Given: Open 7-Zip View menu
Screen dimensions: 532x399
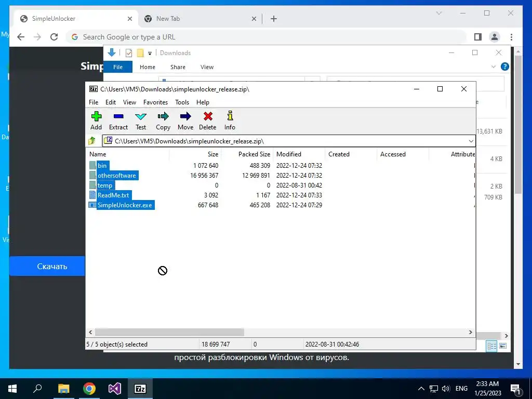Looking at the screenshot, I should tap(129, 102).
